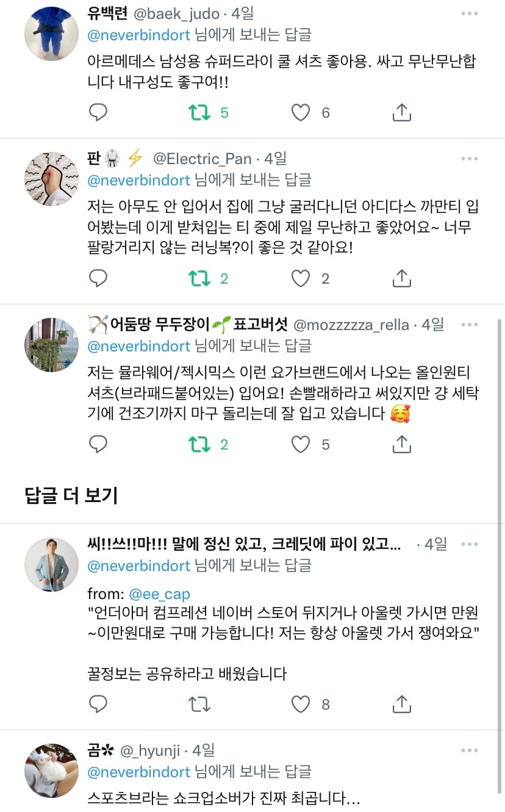Open @neverbindort link in _hyunji reply
Image resolution: width=505 pixels, height=812 pixels.
(139, 772)
